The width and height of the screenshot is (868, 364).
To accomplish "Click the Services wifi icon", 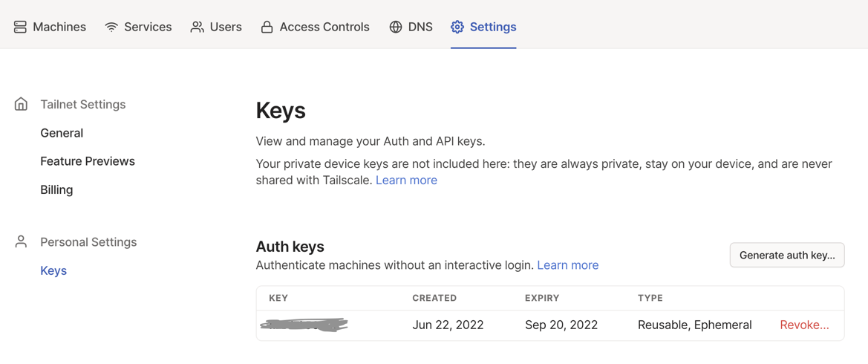I will (111, 27).
